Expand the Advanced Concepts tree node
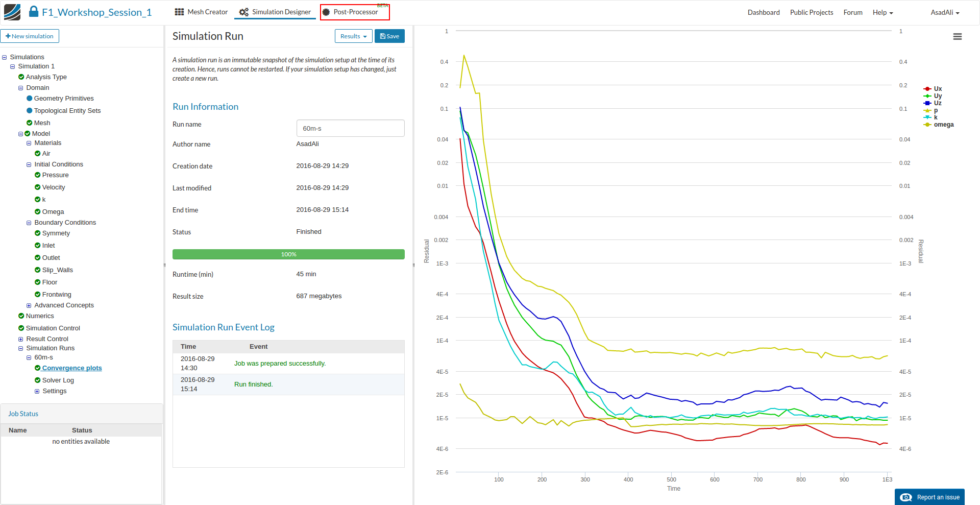This screenshot has height=505, width=980. (x=29, y=305)
